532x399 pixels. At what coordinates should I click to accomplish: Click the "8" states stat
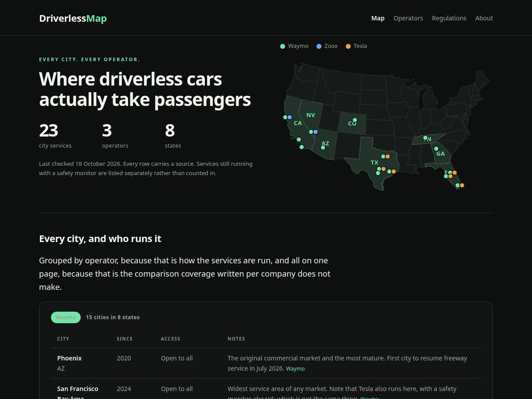pos(170,130)
